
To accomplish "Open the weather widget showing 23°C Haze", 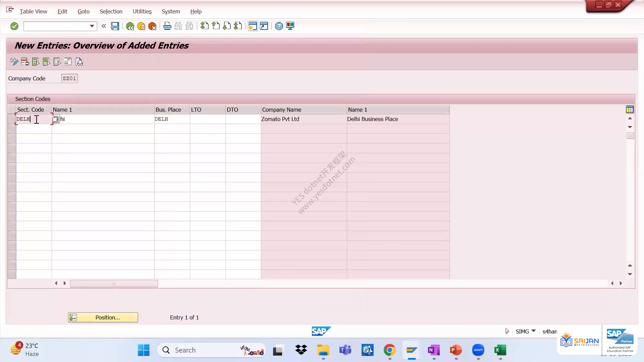I will point(24,350).
